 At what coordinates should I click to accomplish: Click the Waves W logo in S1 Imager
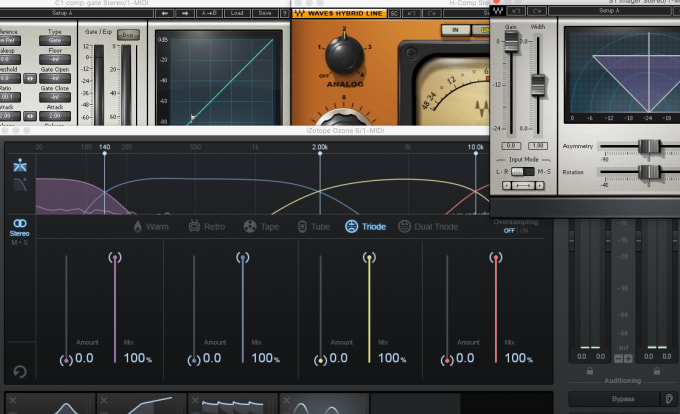click(x=498, y=11)
